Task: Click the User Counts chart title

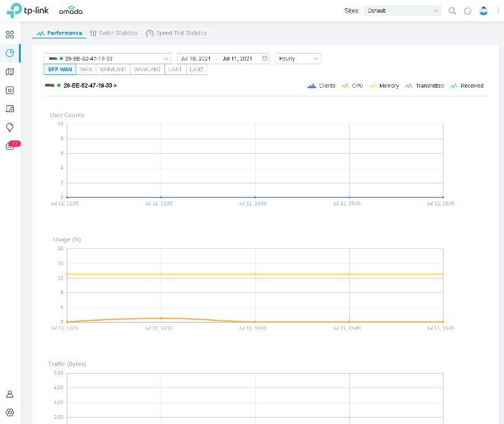Action: coord(67,115)
